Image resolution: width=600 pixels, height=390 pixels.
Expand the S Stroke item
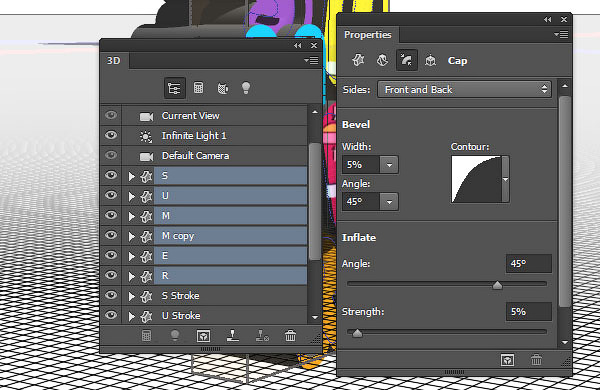[132, 296]
